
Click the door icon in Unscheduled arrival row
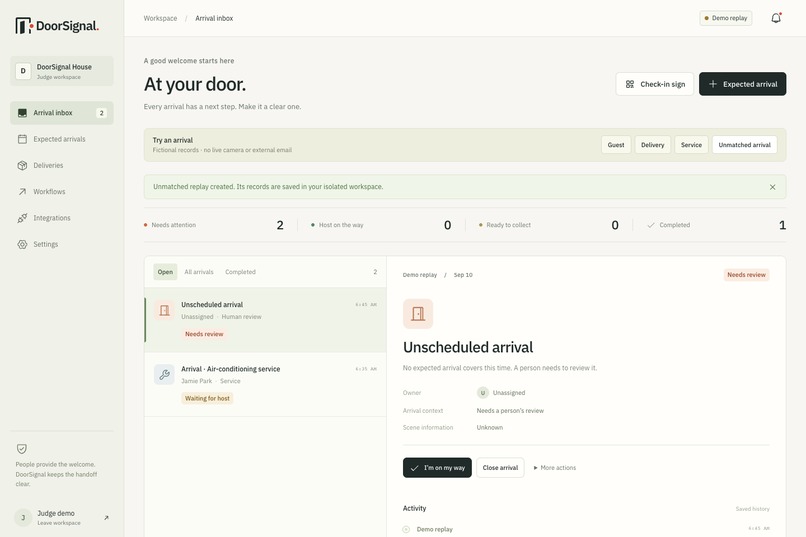click(x=164, y=310)
